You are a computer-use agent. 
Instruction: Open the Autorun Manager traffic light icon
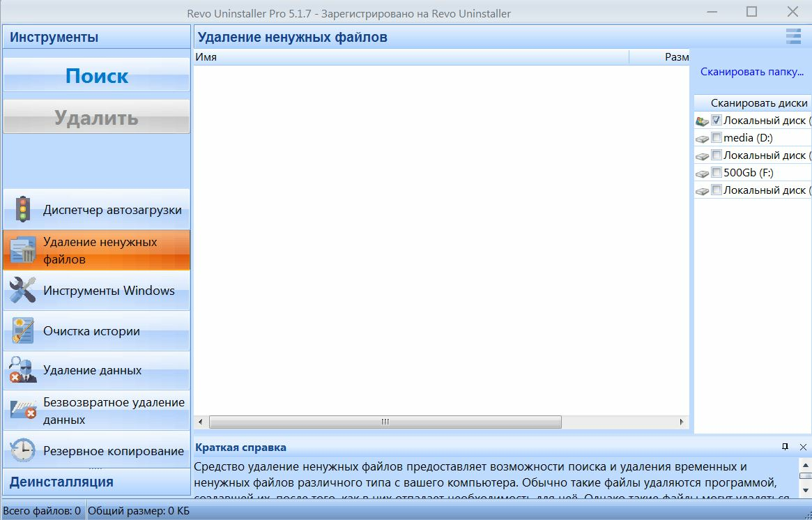tap(23, 210)
